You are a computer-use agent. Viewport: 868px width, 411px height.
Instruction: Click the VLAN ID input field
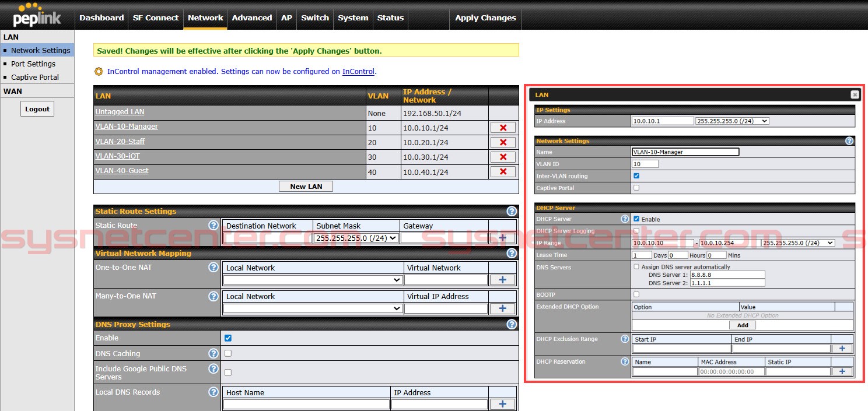(645, 164)
